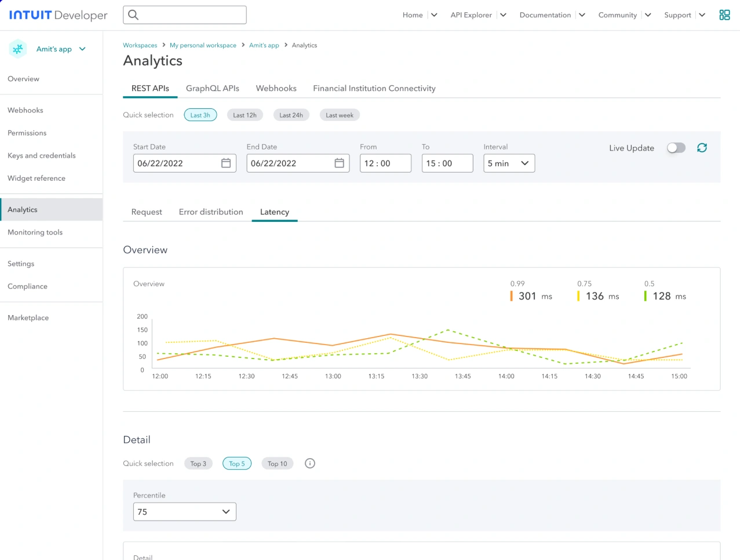Open the app grid icon
The height and width of the screenshot is (560, 740).
point(724,15)
